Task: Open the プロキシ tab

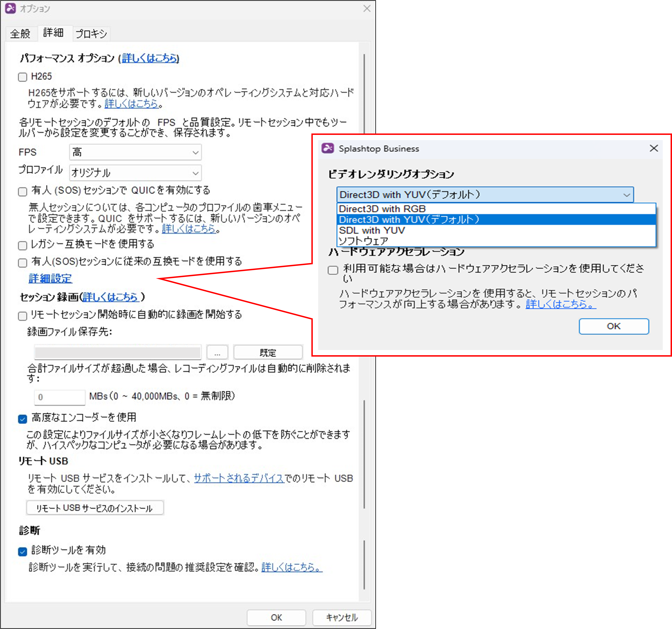Action: pyautogui.click(x=91, y=33)
